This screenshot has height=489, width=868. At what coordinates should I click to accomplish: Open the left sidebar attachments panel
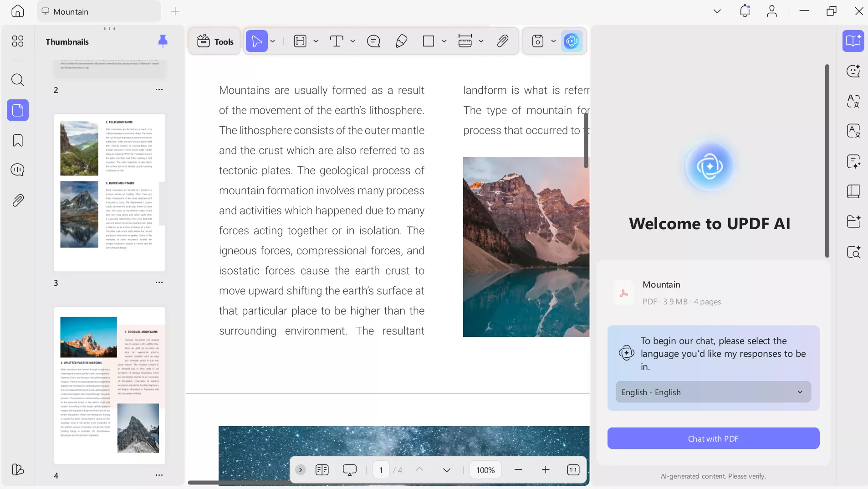coord(17,201)
